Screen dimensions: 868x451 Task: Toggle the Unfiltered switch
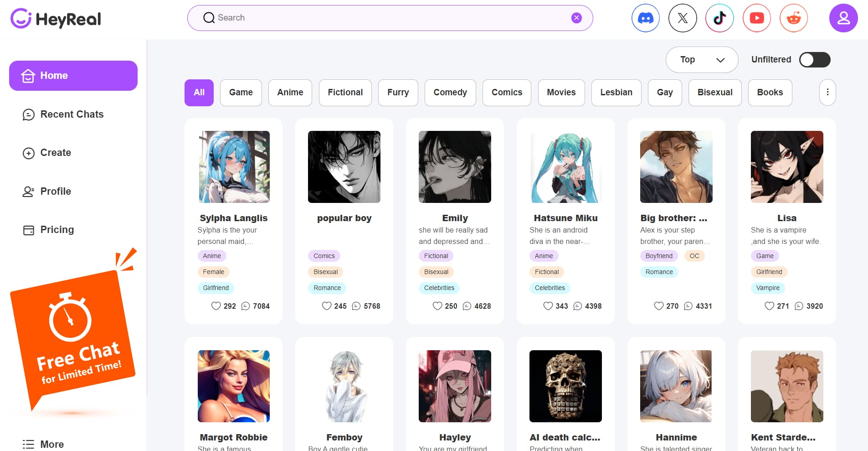pos(815,60)
